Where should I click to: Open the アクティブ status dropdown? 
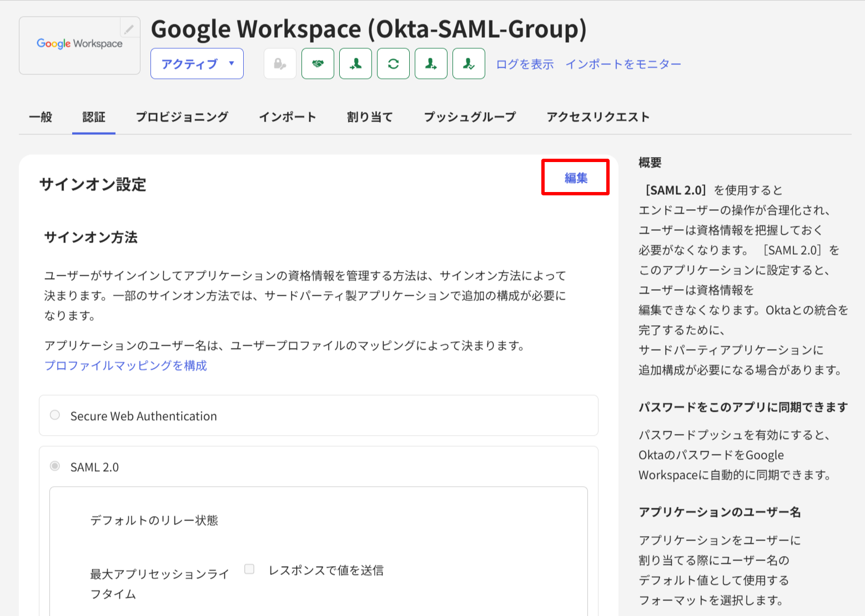point(197,64)
